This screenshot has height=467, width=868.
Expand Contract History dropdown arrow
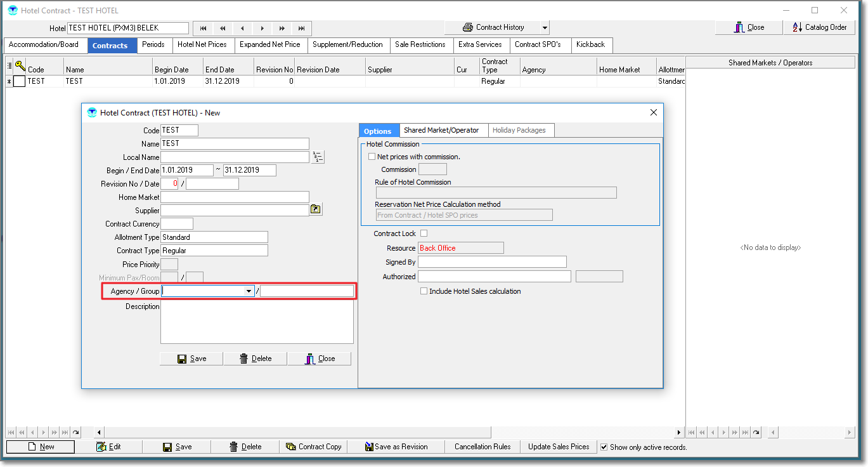(545, 27)
